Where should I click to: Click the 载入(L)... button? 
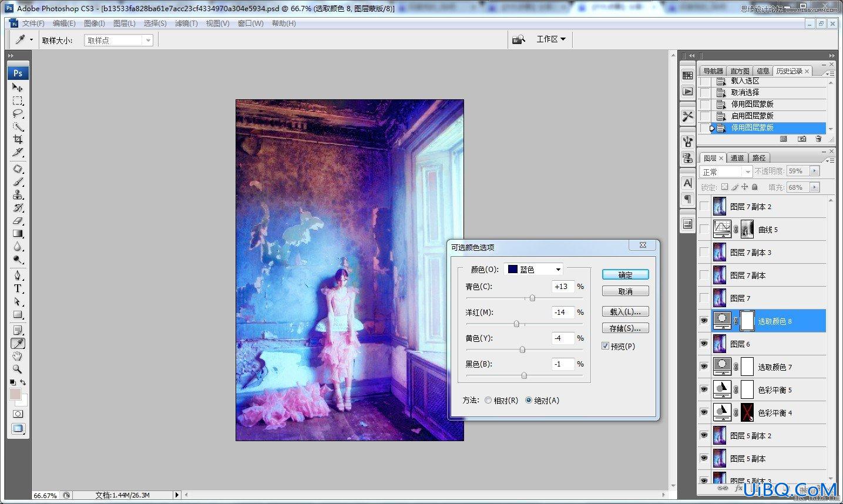point(626,312)
